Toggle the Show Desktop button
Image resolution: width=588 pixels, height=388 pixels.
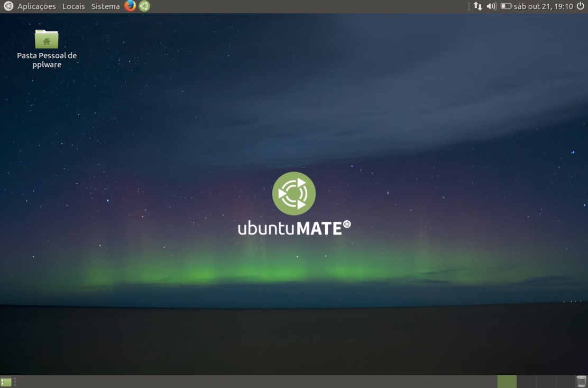pyautogui.click(x=5, y=381)
